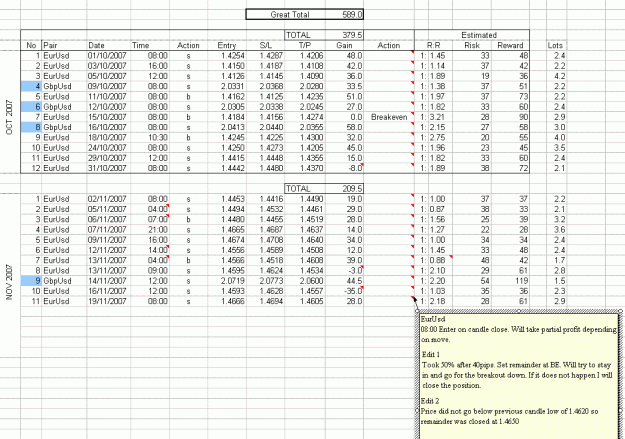Click the Reward column header
Screen dimensions: 625x439
pos(510,45)
